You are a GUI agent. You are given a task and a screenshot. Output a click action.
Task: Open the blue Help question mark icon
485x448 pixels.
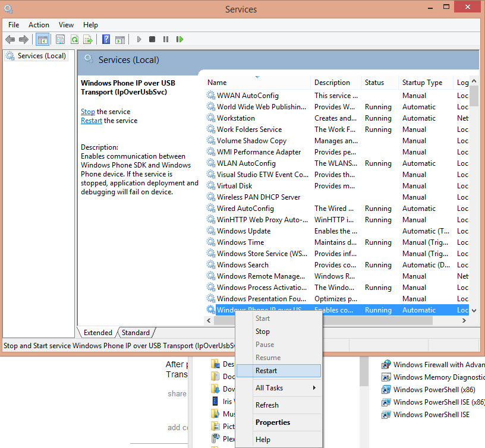[106, 39]
